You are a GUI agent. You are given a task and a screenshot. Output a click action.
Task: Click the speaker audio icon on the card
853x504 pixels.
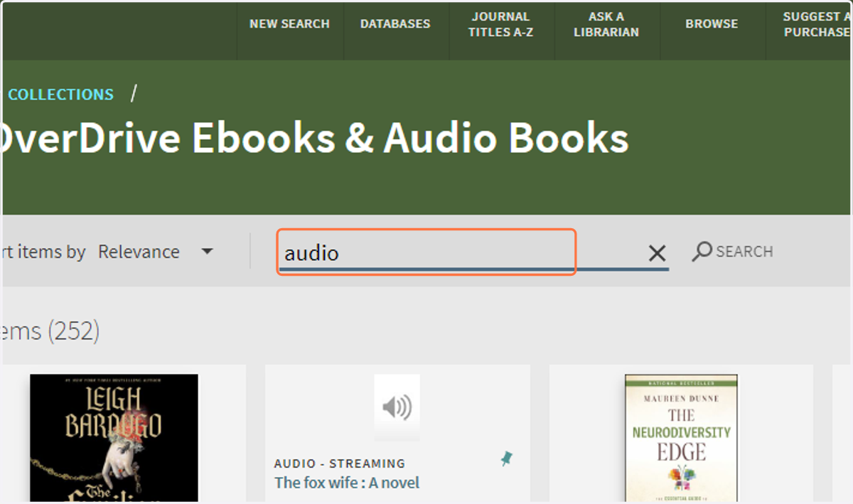(x=397, y=407)
